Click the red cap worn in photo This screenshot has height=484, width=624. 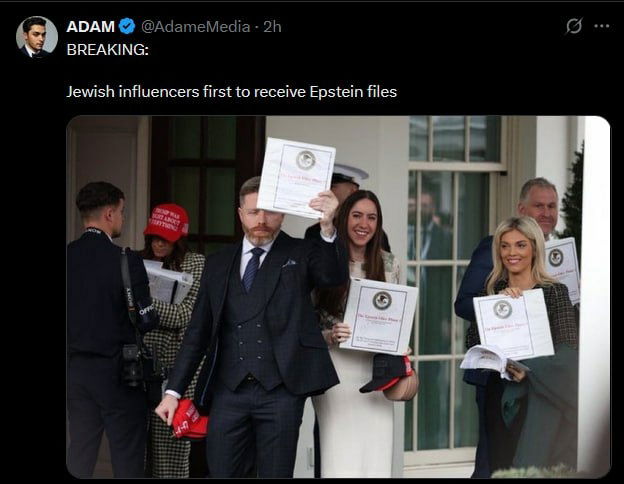click(x=167, y=222)
